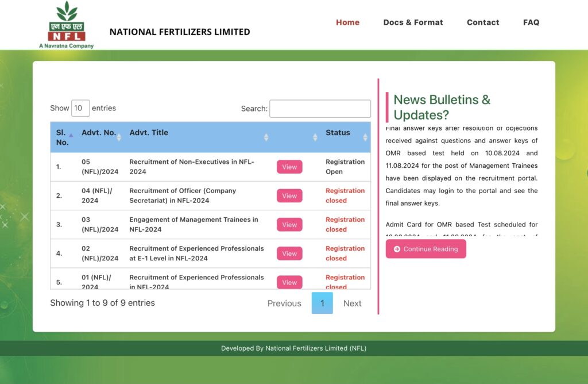Click 'News Bulletins & Updates?' heading

[x=442, y=107]
